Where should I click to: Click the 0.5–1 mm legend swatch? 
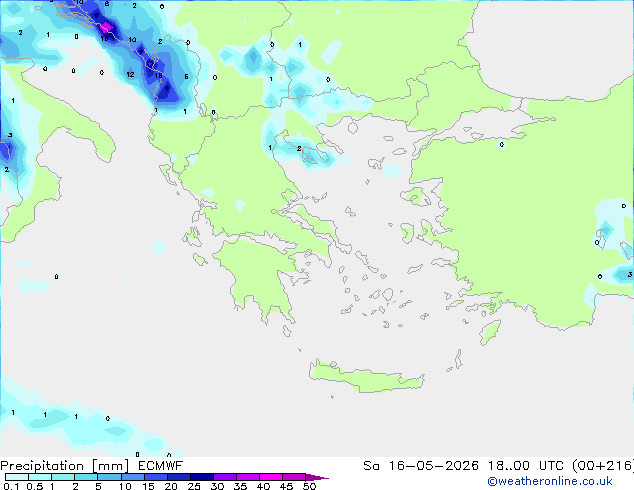point(40,477)
